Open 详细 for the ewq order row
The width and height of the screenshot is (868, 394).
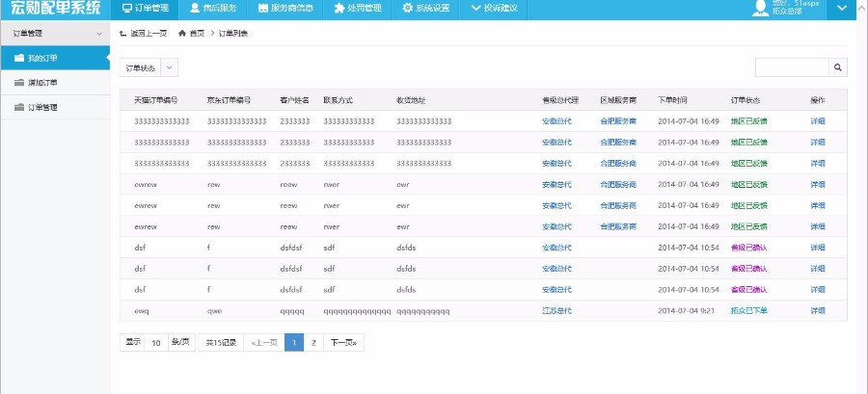(x=818, y=310)
